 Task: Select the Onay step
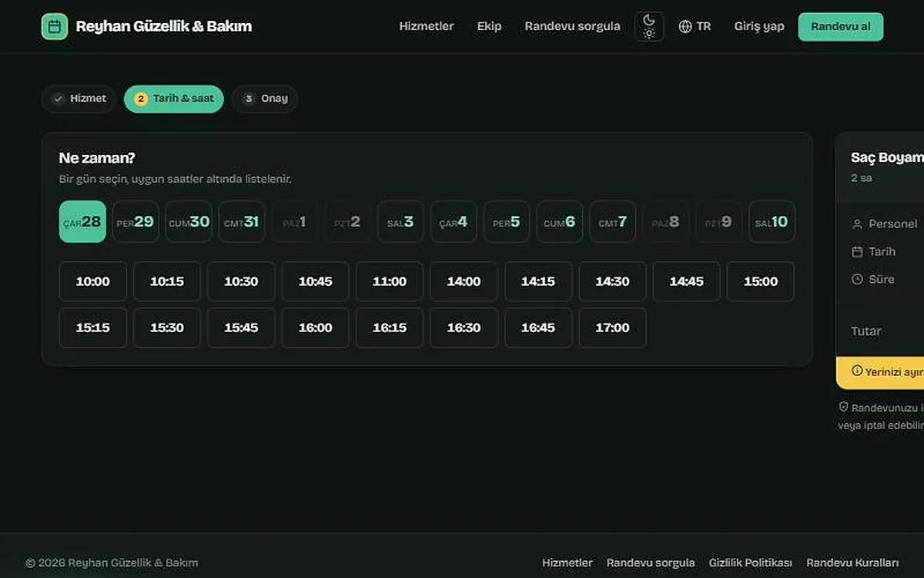[x=265, y=99]
